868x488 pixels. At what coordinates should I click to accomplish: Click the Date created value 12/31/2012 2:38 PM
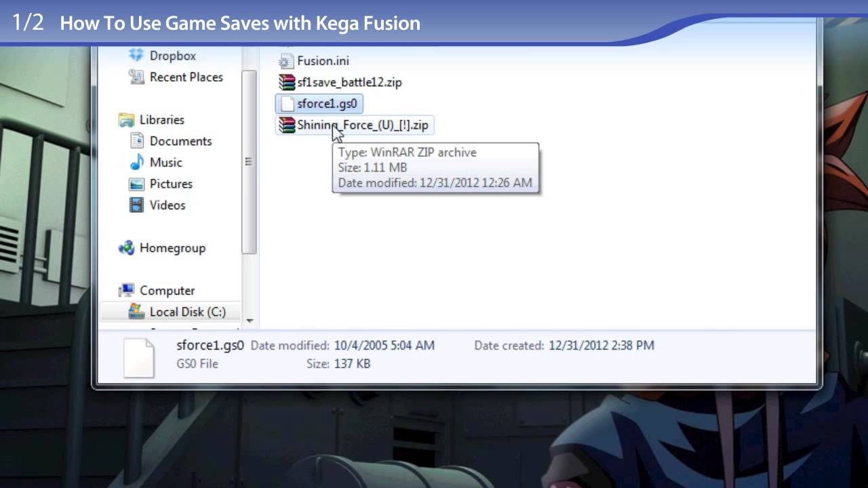[x=600, y=346]
